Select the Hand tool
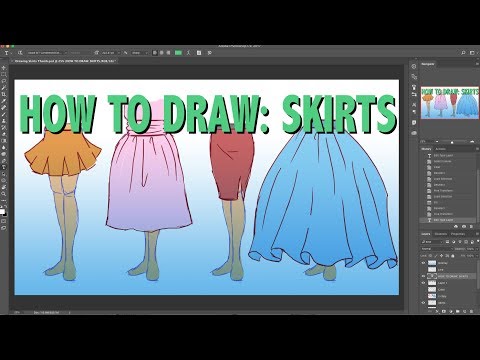The image size is (480, 360). point(4,187)
